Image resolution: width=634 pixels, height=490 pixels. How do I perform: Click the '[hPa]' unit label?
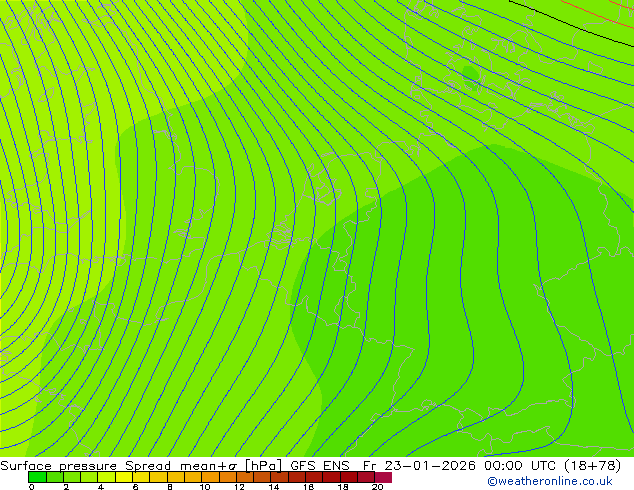[264, 466]
